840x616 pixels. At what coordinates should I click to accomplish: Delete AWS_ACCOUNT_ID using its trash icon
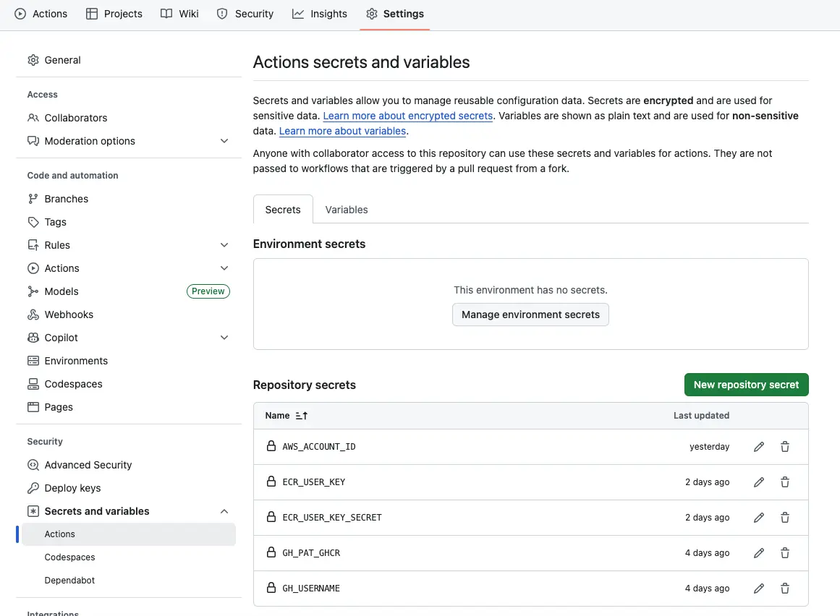tap(784, 447)
